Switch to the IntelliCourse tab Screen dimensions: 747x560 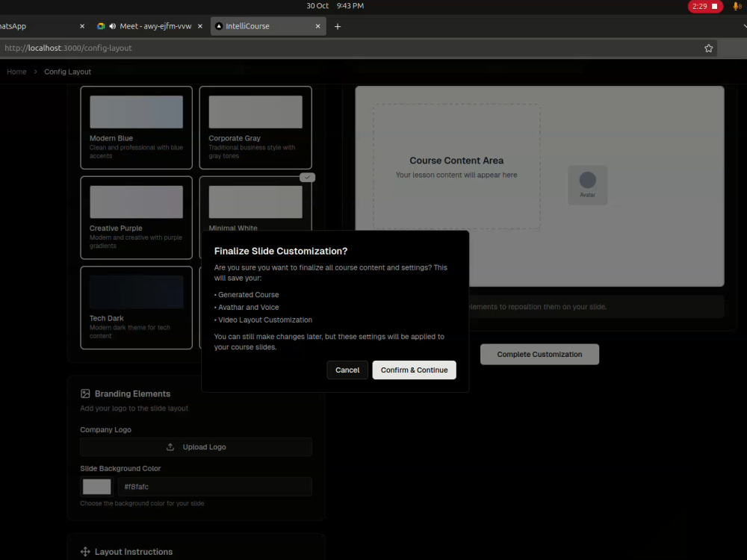[268, 26]
